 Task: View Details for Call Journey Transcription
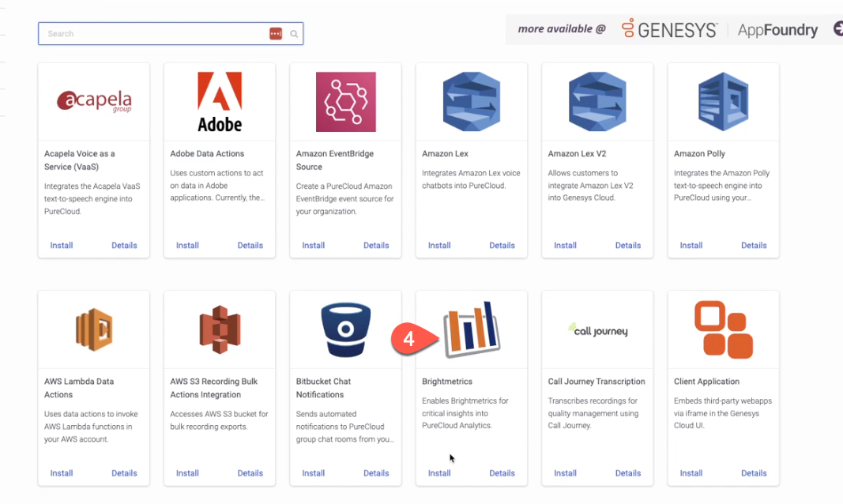(628, 473)
